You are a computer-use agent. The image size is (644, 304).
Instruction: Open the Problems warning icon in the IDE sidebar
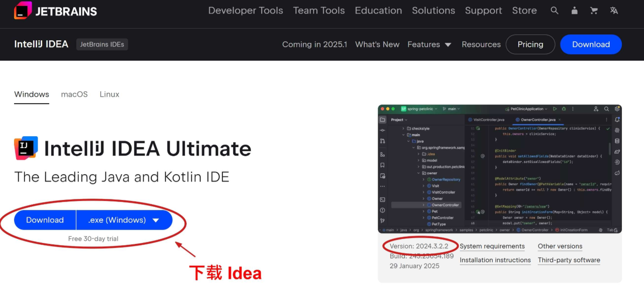coord(382,210)
